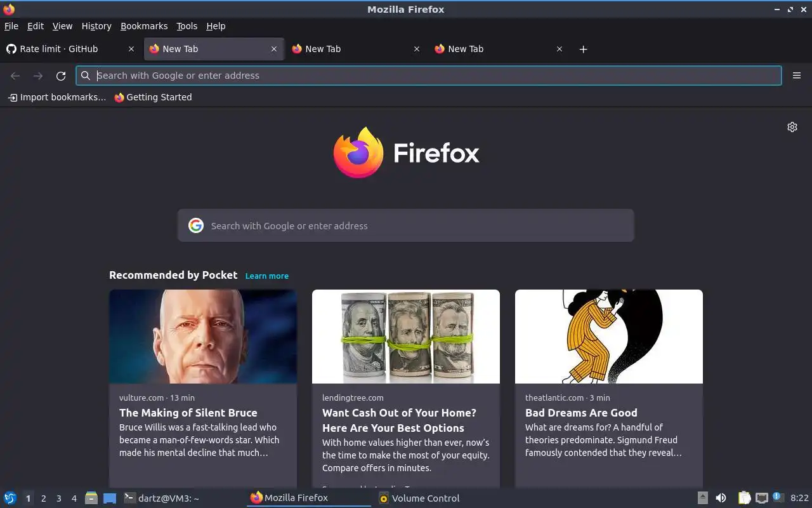Click Google logo in page search box
This screenshot has height=508, width=812.
[x=196, y=225]
